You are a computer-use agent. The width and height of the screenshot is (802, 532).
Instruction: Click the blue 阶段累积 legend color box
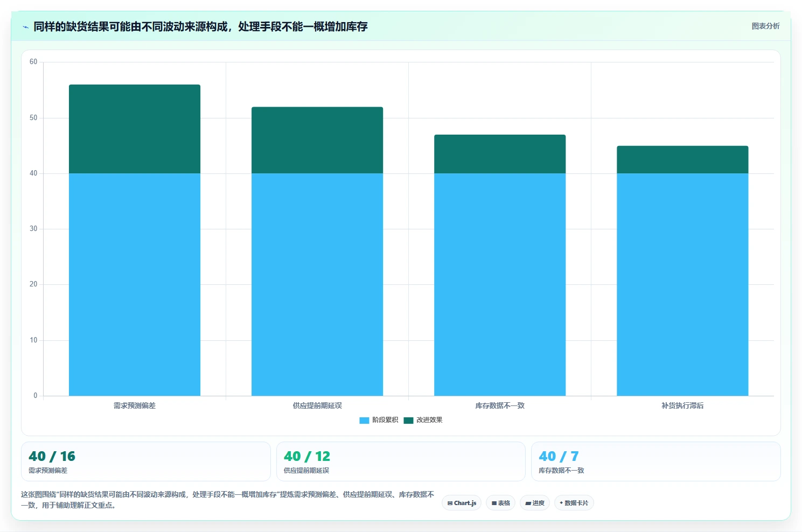(364, 420)
